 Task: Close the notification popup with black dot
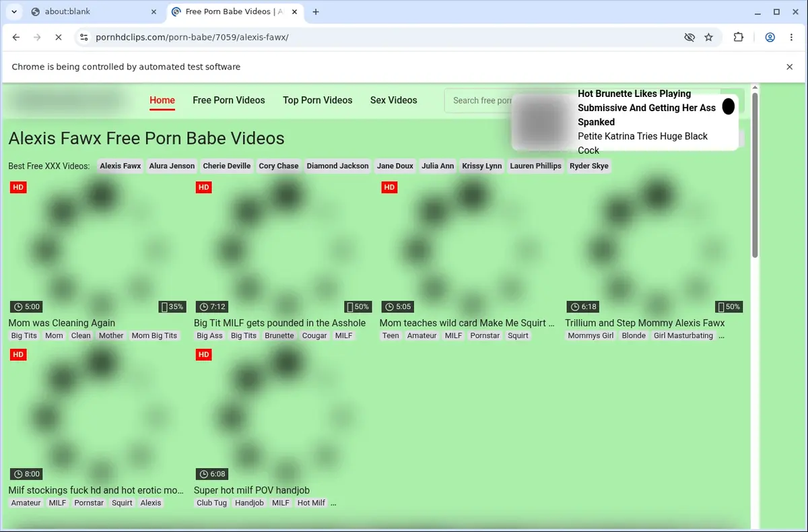pyautogui.click(x=728, y=106)
